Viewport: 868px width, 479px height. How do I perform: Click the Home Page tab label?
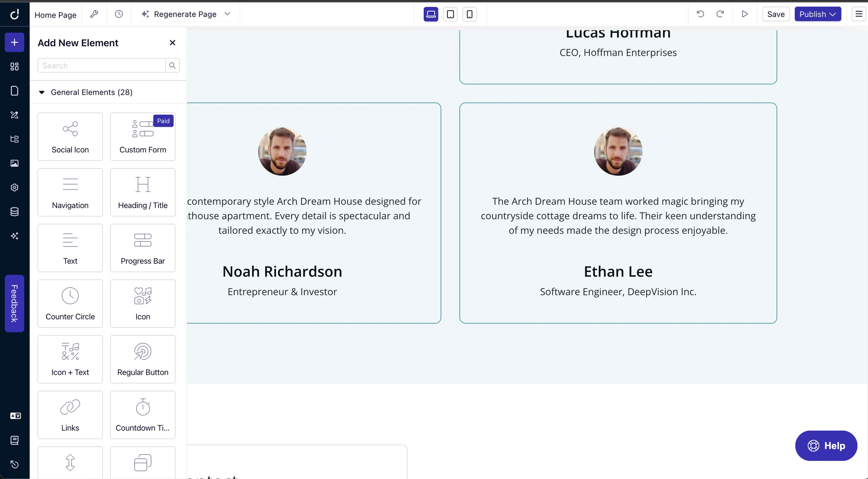pos(55,15)
